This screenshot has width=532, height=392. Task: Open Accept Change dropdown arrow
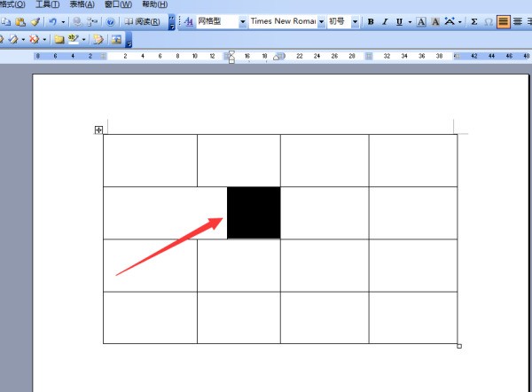pos(23,40)
